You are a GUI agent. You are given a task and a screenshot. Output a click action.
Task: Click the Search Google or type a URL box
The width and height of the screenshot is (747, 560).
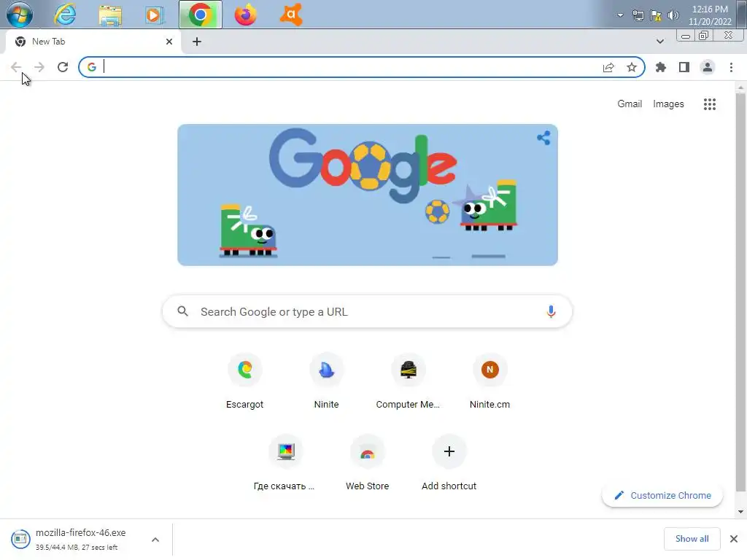(367, 311)
